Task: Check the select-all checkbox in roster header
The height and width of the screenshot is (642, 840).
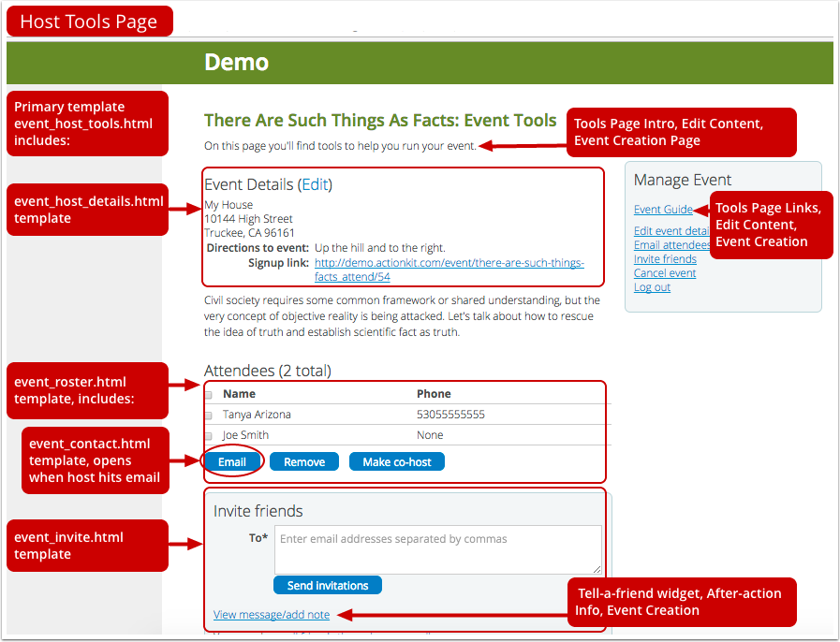Action: (x=212, y=393)
